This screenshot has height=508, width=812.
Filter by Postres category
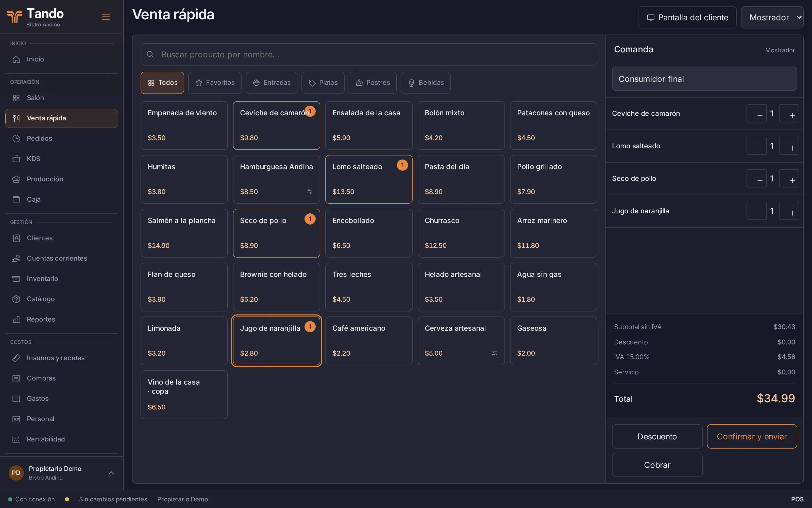373,83
